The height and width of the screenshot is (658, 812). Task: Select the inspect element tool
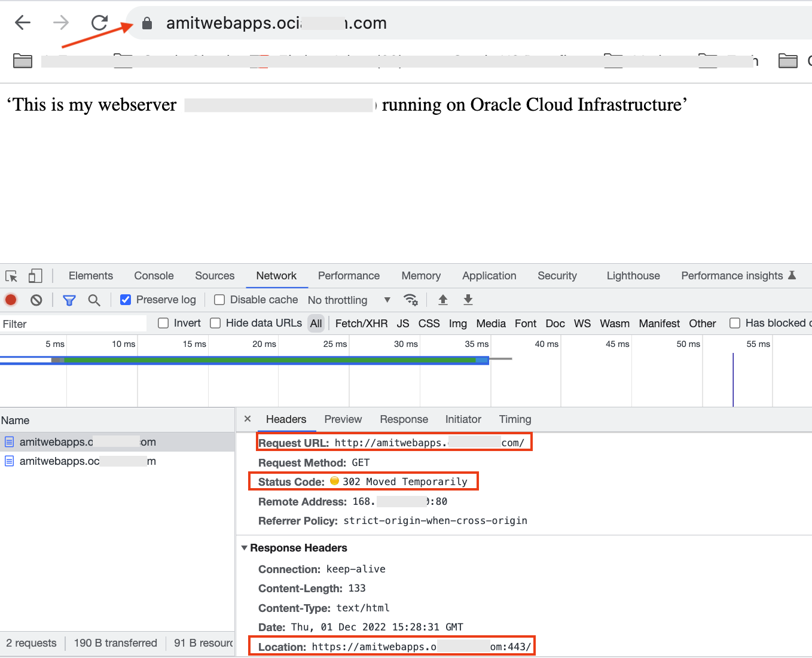[11, 276]
